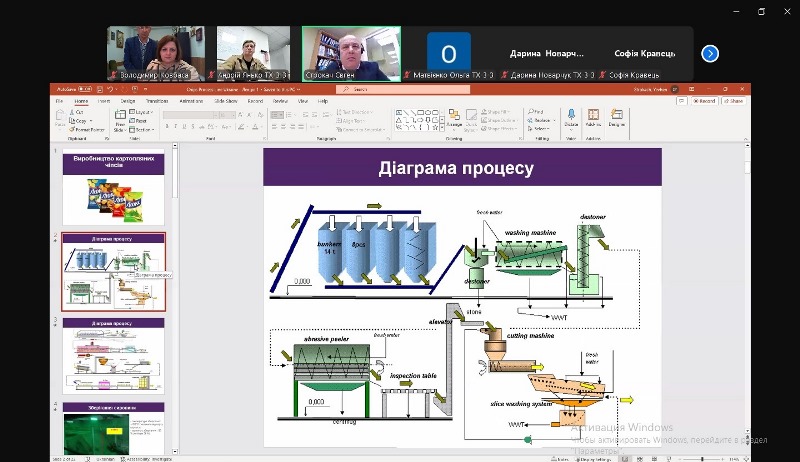Click the Select command in Editing group
Screen dimensions: 800x462
point(538,129)
